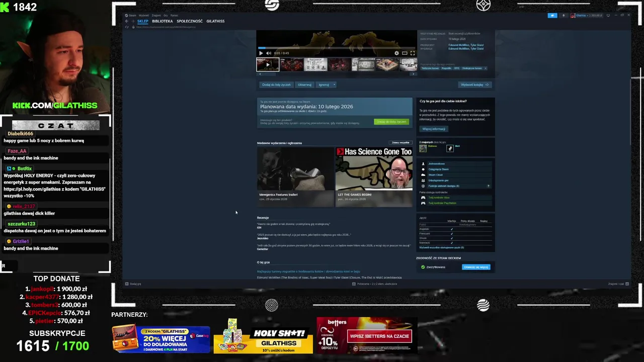
Task: Click the accessibility features icon
Action: (423, 186)
